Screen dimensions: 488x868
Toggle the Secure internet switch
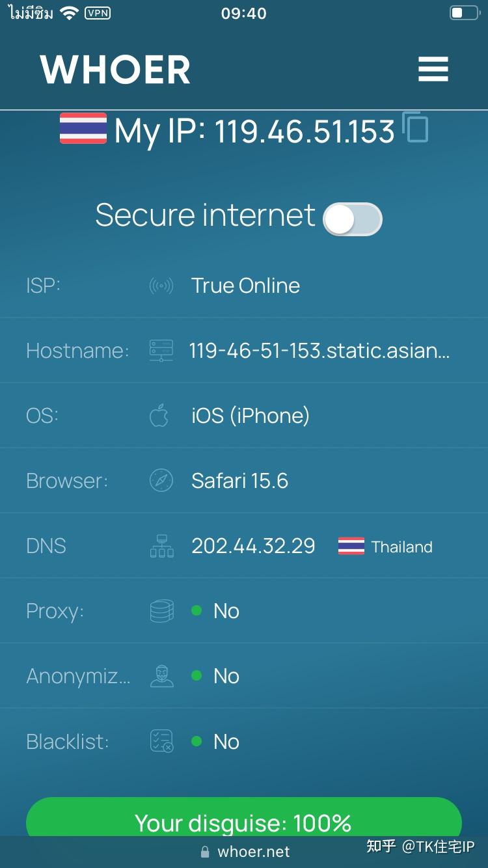352,219
